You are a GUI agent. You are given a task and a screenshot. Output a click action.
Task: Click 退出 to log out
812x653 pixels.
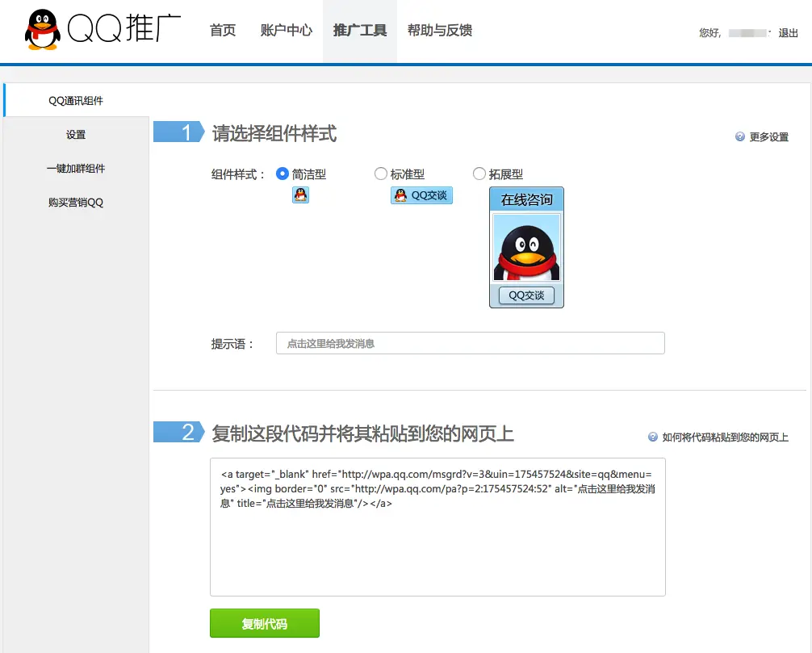click(x=787, y=32)
